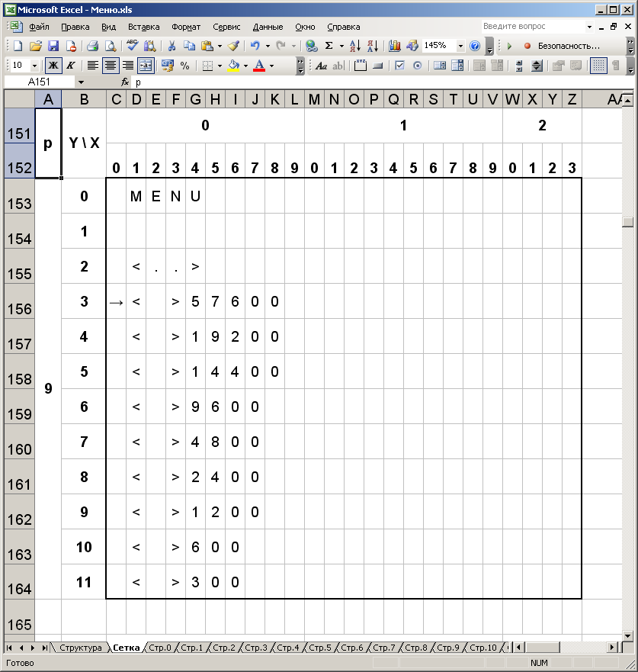Image resolution: width=638 pixels, height=672 pixels.
Task: Launch the Chart Wizard
Action: tap(394, 46)
